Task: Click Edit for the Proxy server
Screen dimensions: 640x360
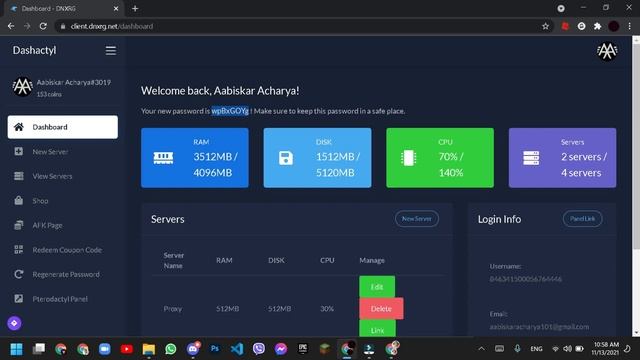Action: coord(377,287)
